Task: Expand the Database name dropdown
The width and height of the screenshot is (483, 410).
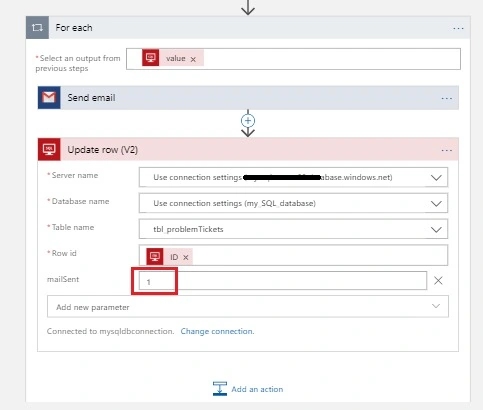Action: [x=436, y=203]
